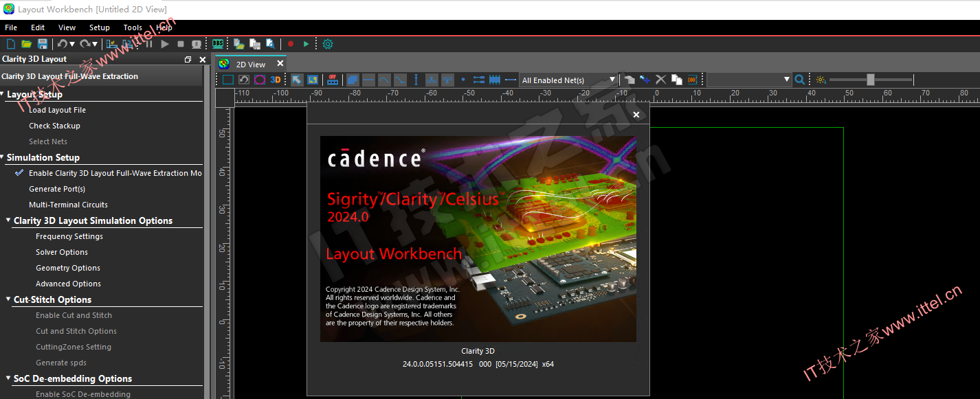Open a file with the yellow folder icon
The height and width of the screenshot is (399, 980).
27,44
